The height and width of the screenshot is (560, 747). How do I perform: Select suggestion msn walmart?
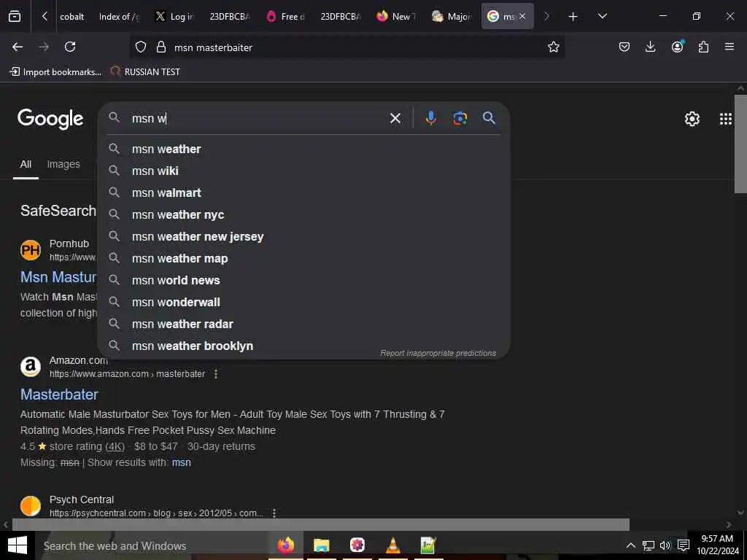[x=303, y=192]
